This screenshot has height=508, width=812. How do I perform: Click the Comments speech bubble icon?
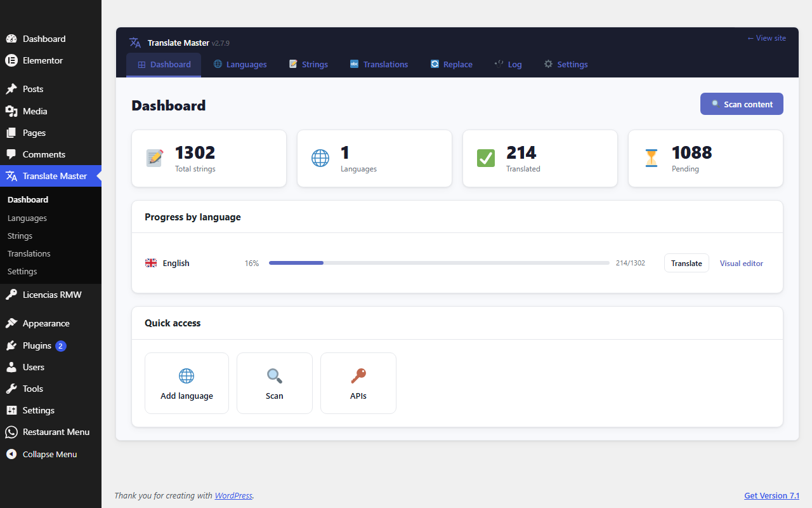11,154
